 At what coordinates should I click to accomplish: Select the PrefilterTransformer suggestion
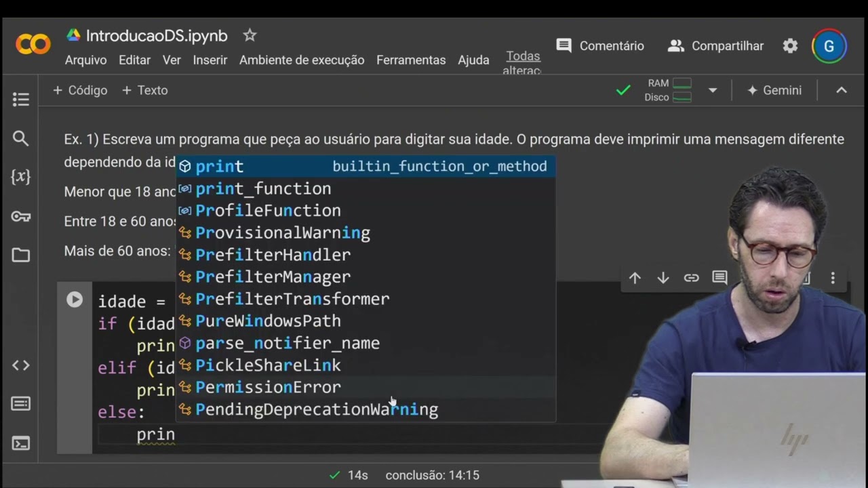(366, 299)
